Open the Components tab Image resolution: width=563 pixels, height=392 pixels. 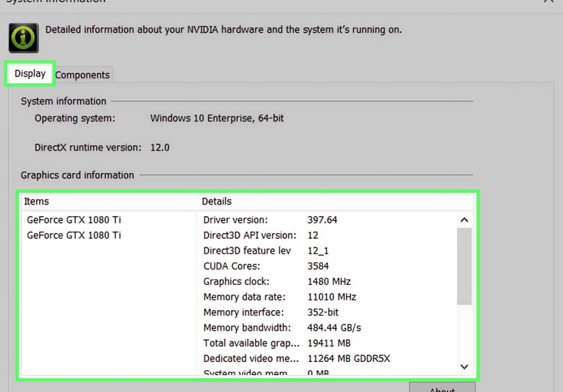[x=83, y=75]
